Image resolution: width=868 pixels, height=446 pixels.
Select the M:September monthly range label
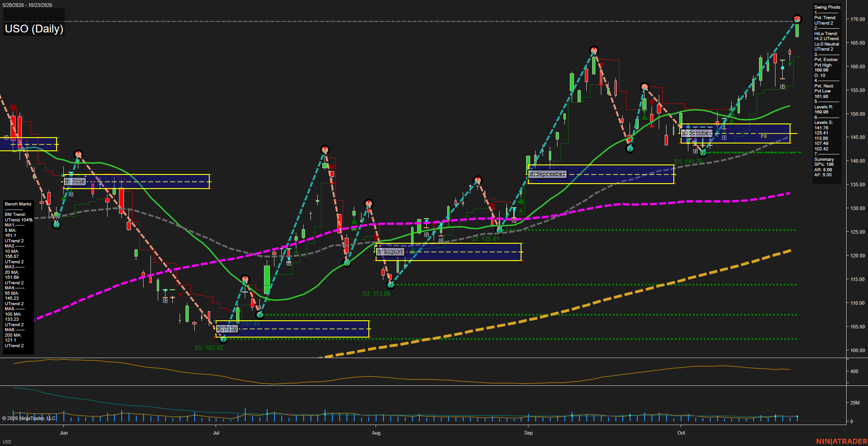(x=548, y=174)
